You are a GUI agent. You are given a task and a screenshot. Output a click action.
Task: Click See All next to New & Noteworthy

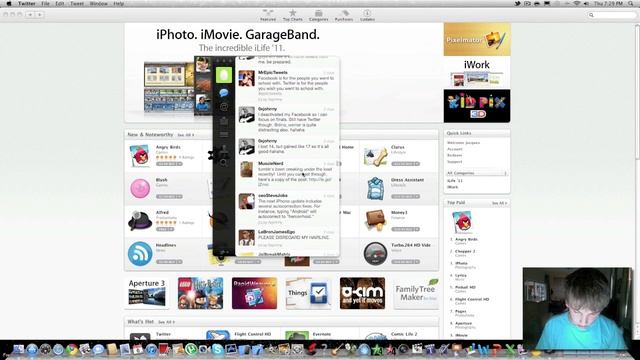pos(186,135)
